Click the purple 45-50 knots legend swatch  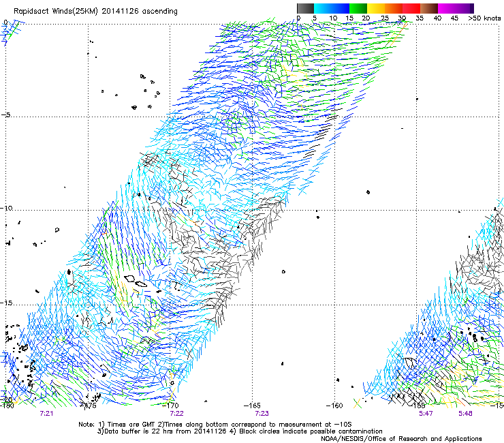click(464, 8)
